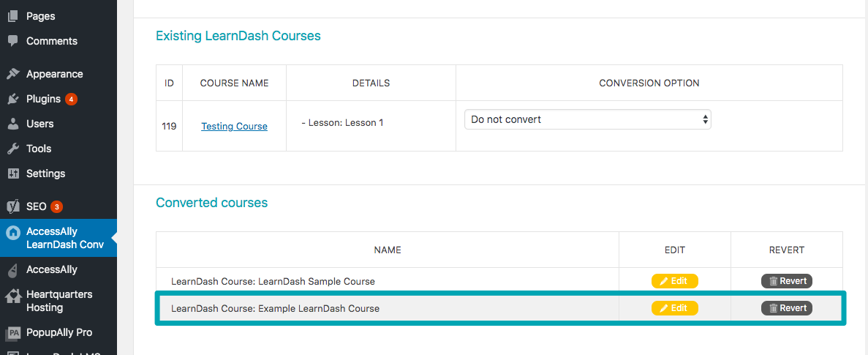Click the Comments speech bubble icon
The image size is (868, 355).
tap(12, 41)
